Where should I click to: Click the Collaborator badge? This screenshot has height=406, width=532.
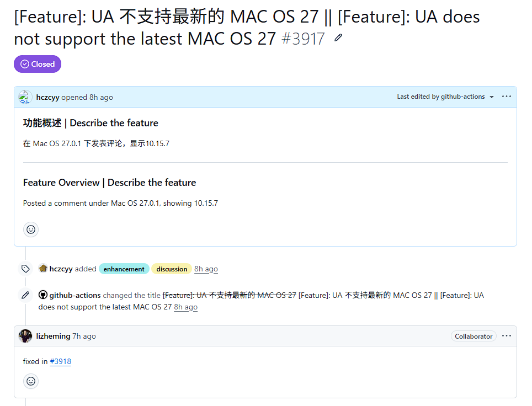coord(474,336)
